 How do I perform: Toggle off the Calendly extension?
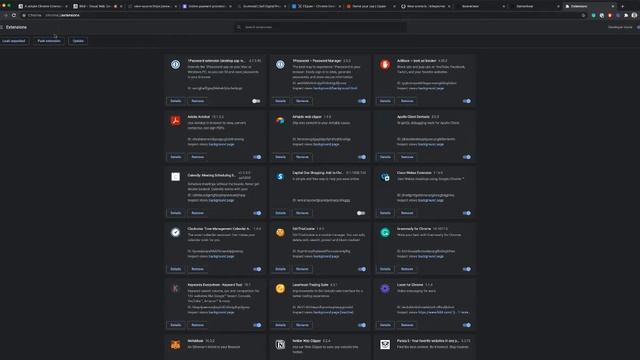pyautogui.click(x=257, y=213)
